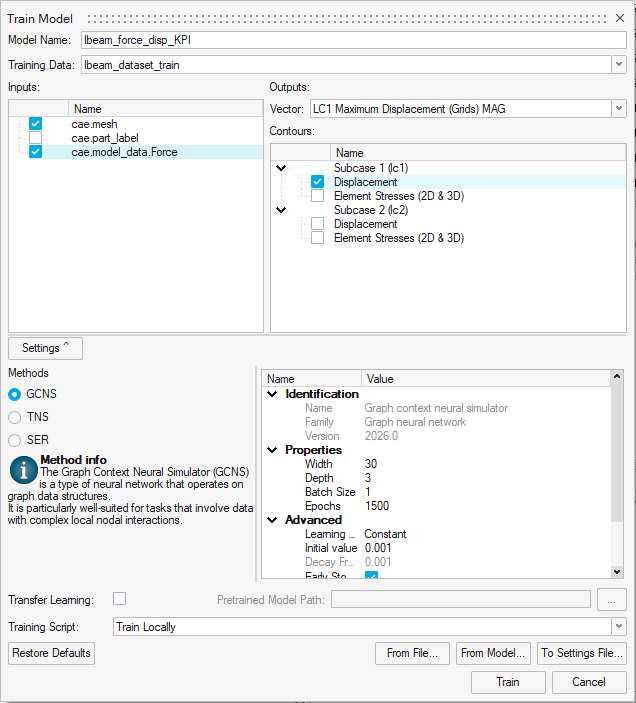Toggle the cae.model_data.Force checkbox
636x703 pixels.
(35, 152)
